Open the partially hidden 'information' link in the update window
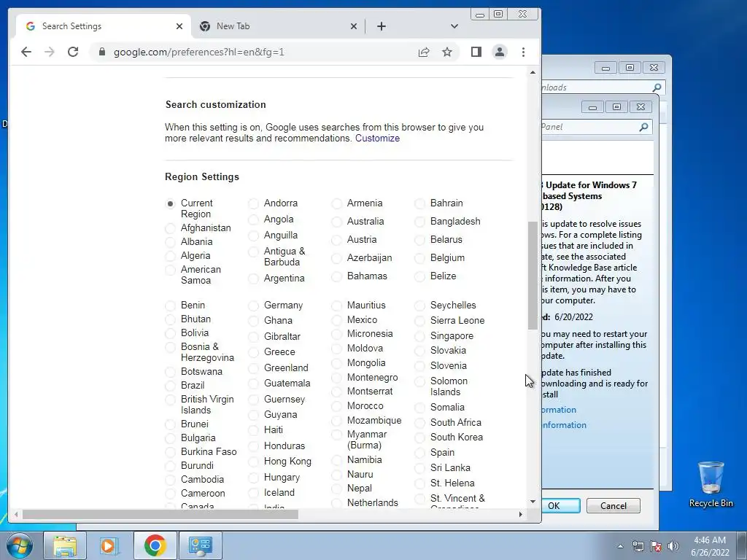 coord(564,425)
